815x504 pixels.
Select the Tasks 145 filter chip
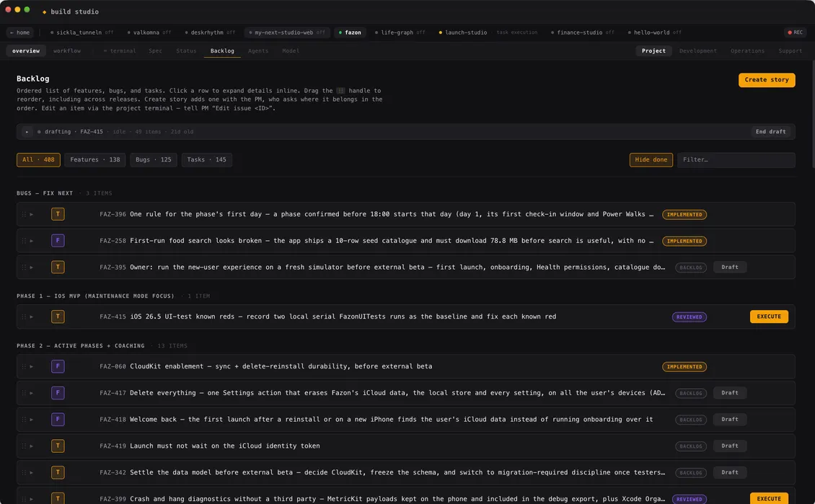coord(207,159)
